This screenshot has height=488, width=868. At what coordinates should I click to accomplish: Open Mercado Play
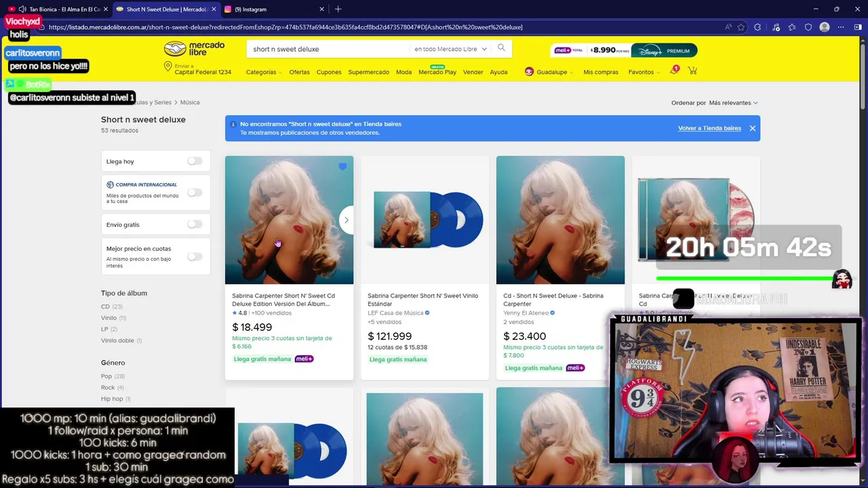pyautogui.click(x=437, y=72)
